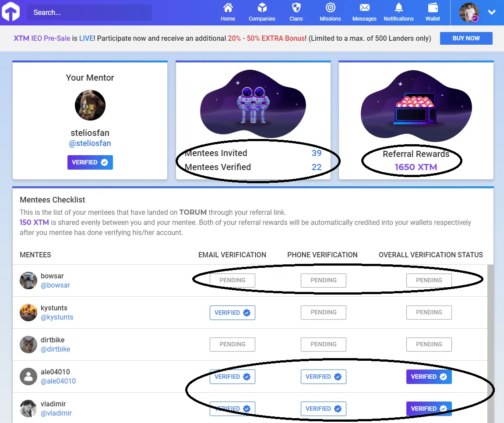Screen dimensions: 504x423
Task: Click the mentor VERIFIED badge button
Action: click(90, 163)
